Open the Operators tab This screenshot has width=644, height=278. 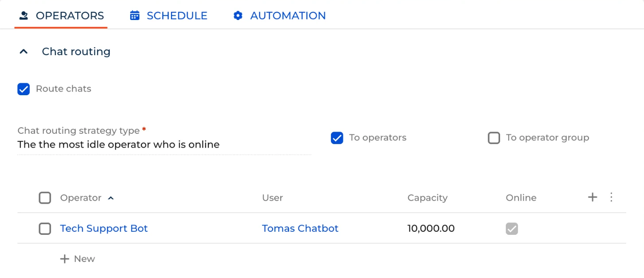pyautogui.click(x=61, y=16)
